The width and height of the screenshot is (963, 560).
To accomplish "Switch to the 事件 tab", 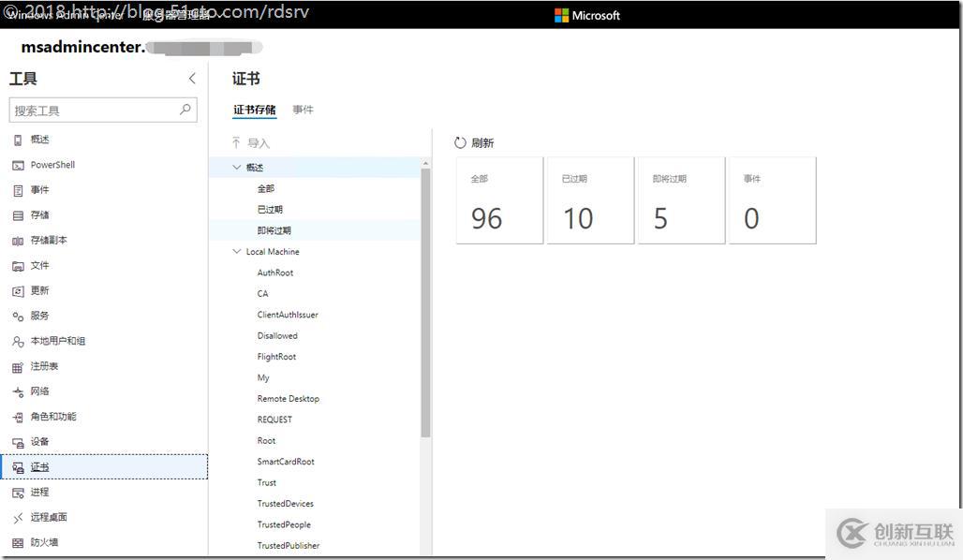I will 304,110.
